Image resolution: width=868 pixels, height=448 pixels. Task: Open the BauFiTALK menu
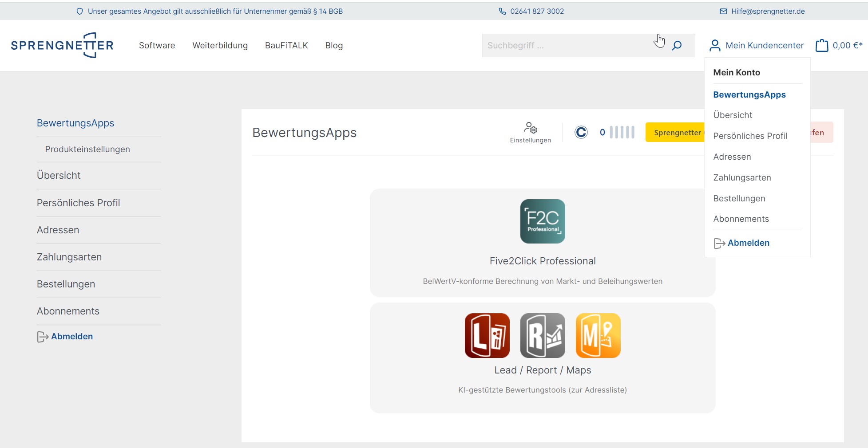pos(286,45)
